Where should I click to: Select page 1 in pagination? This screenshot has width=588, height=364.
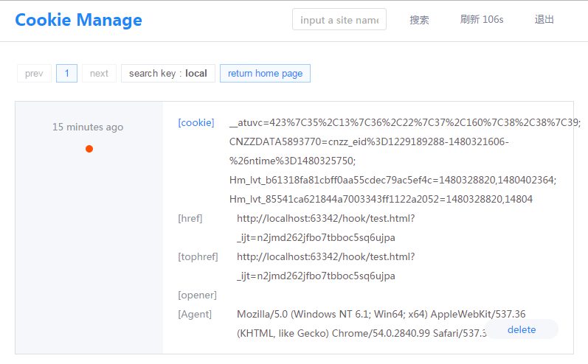pos(66,74)
